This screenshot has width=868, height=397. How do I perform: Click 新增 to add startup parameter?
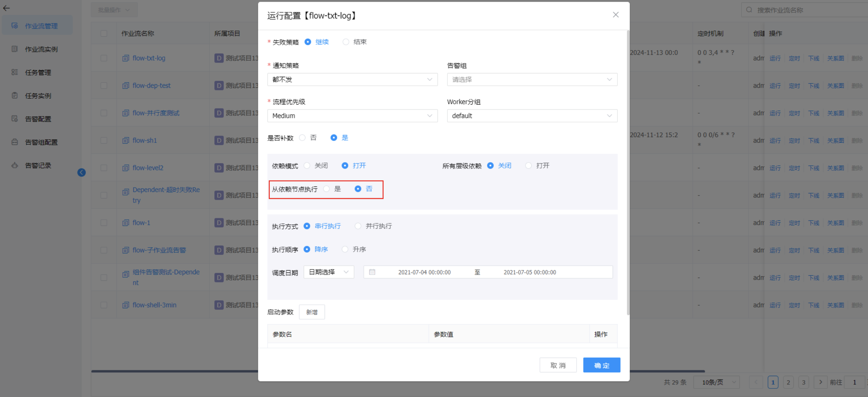click(312, 312)
